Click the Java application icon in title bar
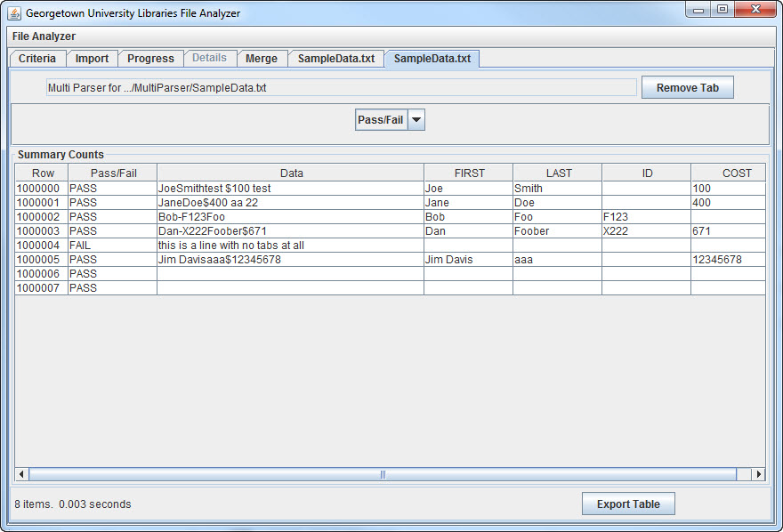783x532 pixels. coord(14,13)
